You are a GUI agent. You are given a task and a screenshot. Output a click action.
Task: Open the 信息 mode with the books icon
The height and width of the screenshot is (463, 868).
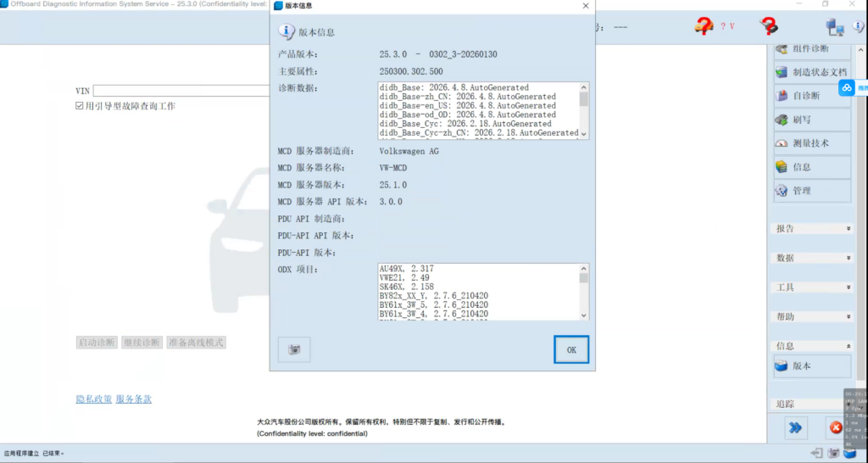click(x=812, y=167)
